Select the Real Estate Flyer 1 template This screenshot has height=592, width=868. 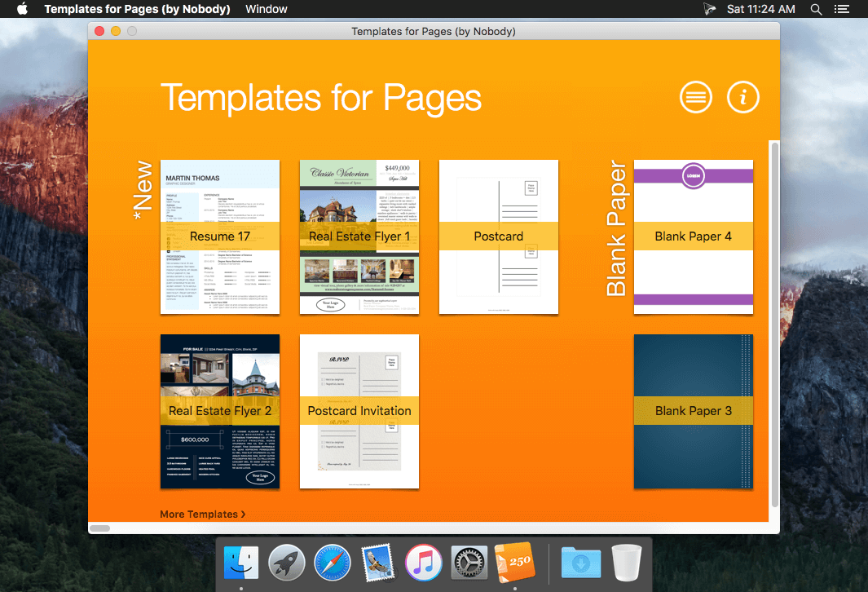pos(359,237)
